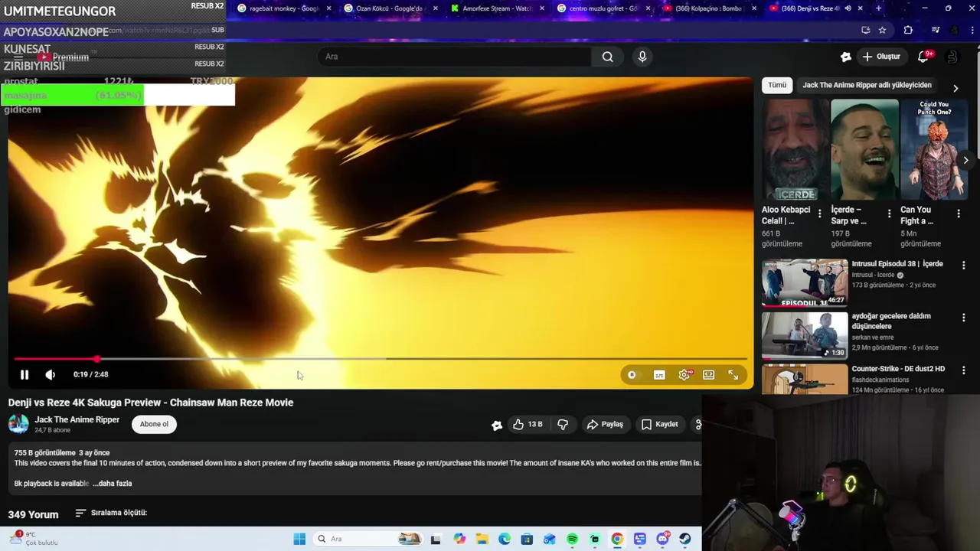Open the Windows Start menu
Image resolution: width=980 pixels, height=551 pixels.
pos(299,539)
